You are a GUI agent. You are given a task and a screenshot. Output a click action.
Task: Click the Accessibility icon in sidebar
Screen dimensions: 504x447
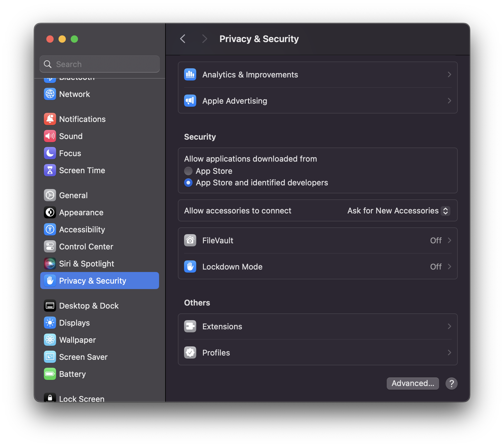(50, 229)
